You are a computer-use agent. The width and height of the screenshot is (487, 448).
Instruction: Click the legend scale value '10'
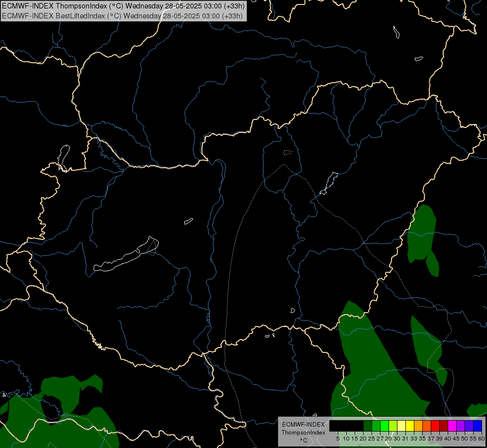(x=346, y=439)
